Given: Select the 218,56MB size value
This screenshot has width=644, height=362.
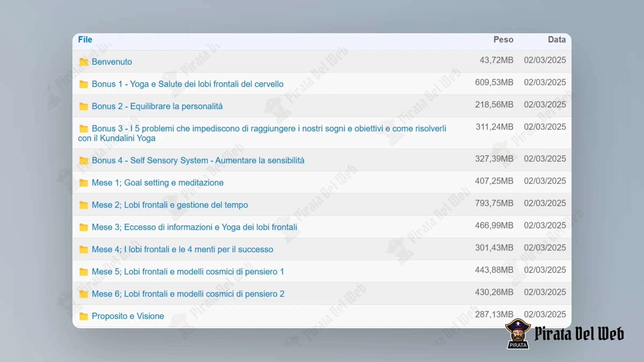Looking at the screenshot, I should pos(494,105).
